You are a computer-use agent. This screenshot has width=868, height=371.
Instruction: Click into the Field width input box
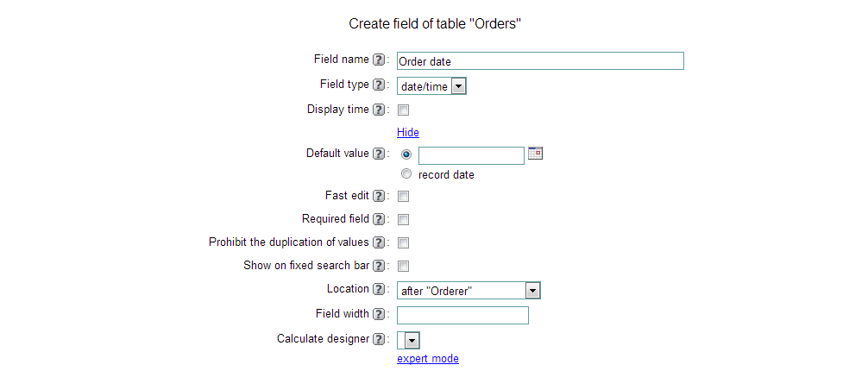pos(462,315)
